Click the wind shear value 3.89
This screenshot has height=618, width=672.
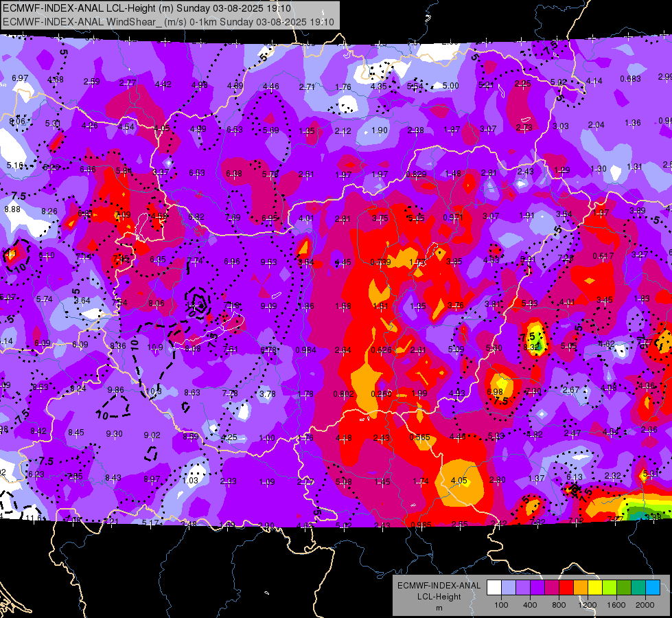click(637, 211)
